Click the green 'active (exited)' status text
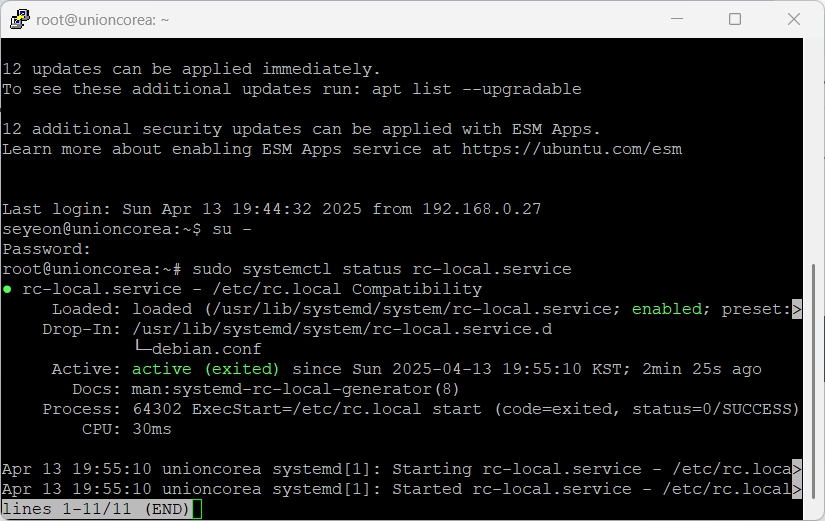The height and width of the screenshot is (521, 825). coord(205,369)
